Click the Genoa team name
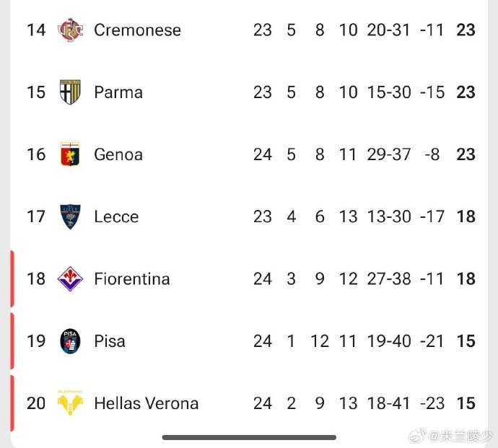Viewport: 498px width, 448px height. click(118, 154)
